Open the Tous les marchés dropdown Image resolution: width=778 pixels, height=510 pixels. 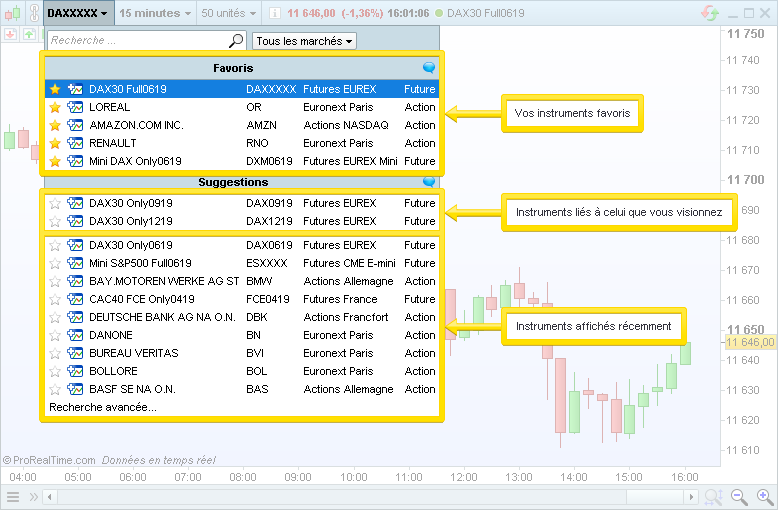pos(304,41)
